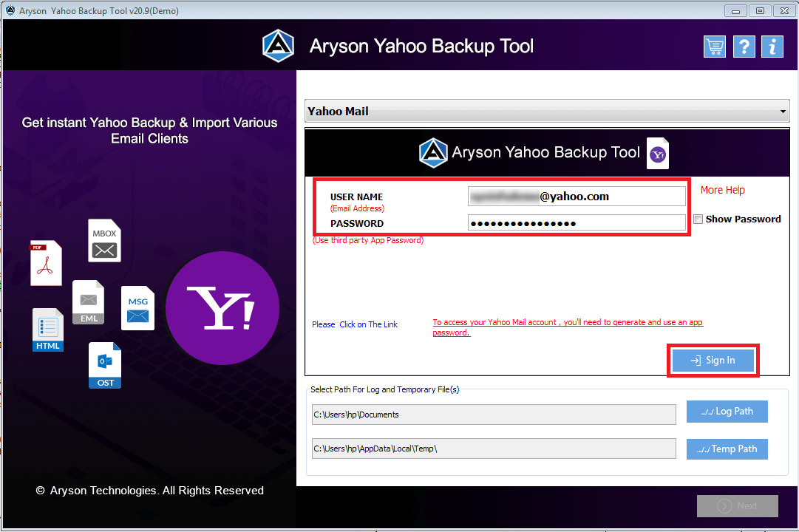Select the MSG format icon
Image resolution: width=799 pixels, height=532 pixels.
point(137,307)
